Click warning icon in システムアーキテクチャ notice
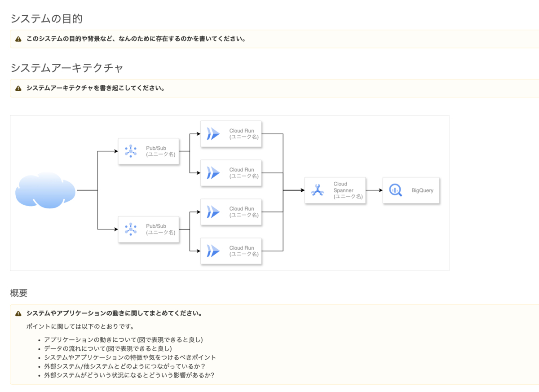 click(x=18, y=88)
